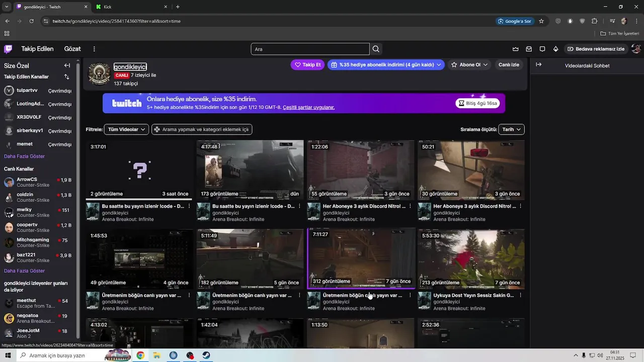Open options menu for 3:17:01 video
This screenshot has width=644, height=362.
point(189,206)
